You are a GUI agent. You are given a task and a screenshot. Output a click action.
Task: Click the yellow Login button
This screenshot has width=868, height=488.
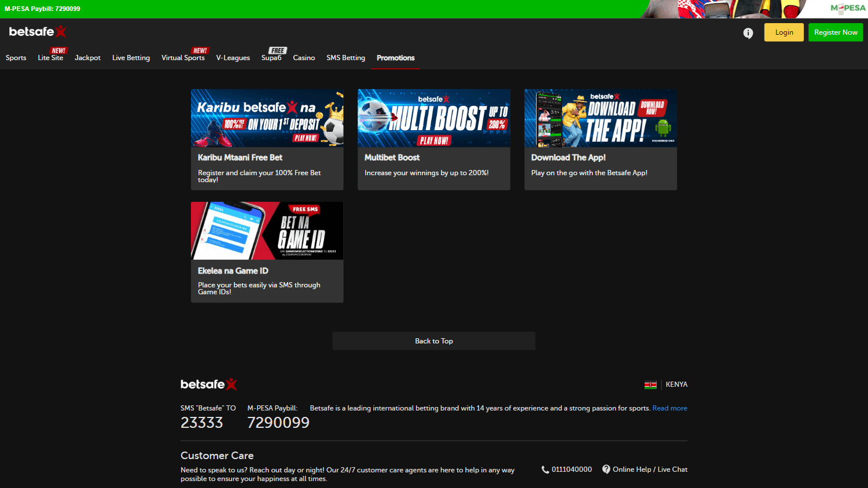coord(784,32)
